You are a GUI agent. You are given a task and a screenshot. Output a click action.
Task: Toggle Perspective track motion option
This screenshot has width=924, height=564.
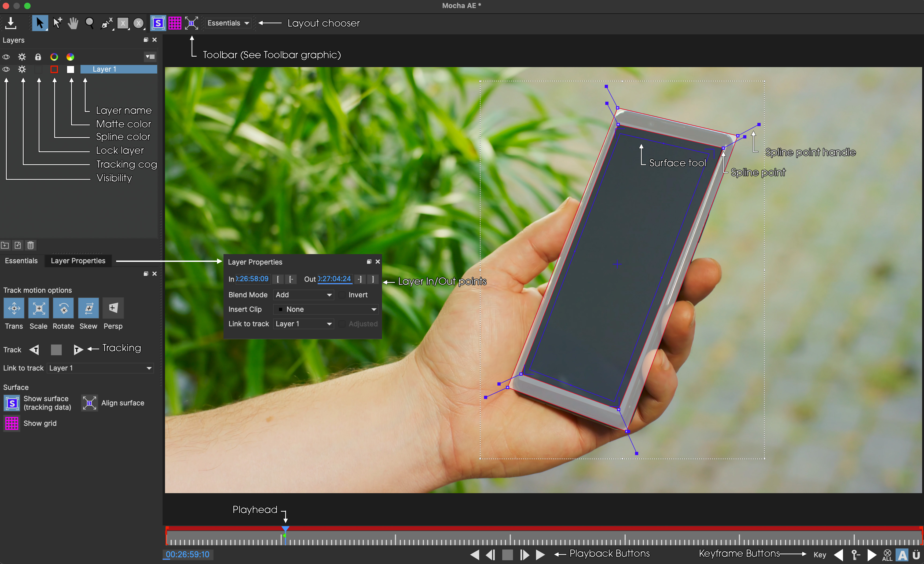pyautogui.click(x=113, y=308)
